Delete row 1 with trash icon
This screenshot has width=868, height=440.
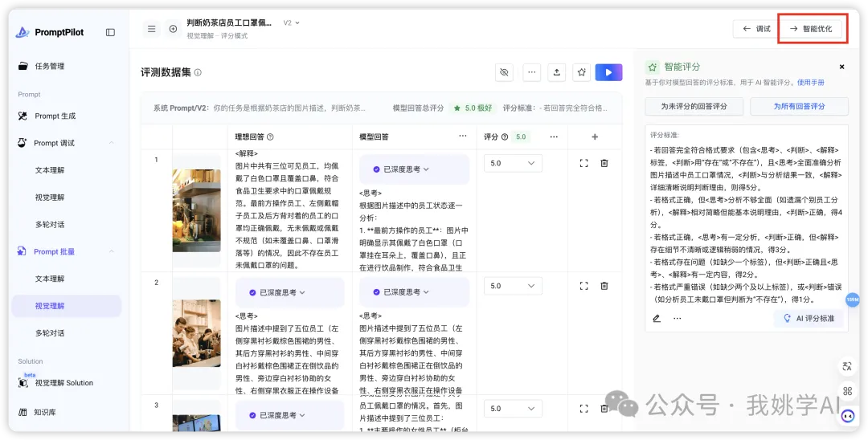pyautogui.click(x=604, y=163)
